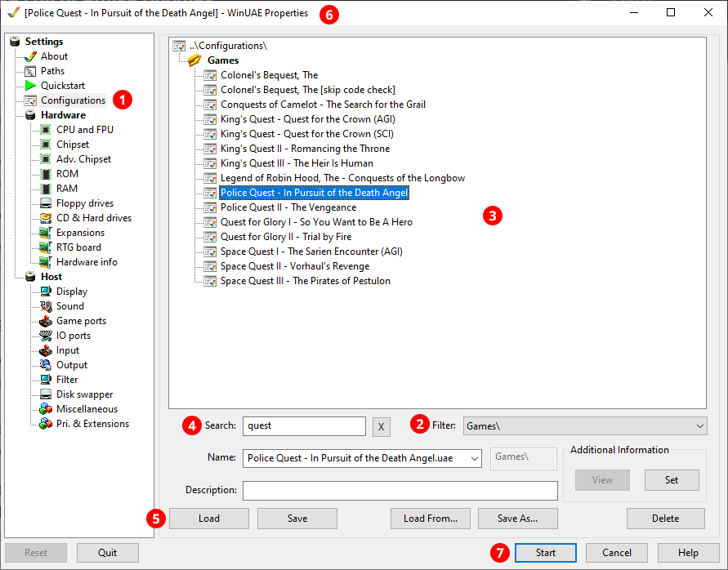Click the Output icon in sidebar
The image size is (728, 570).
pyautogui.click(x=46, y=365)
